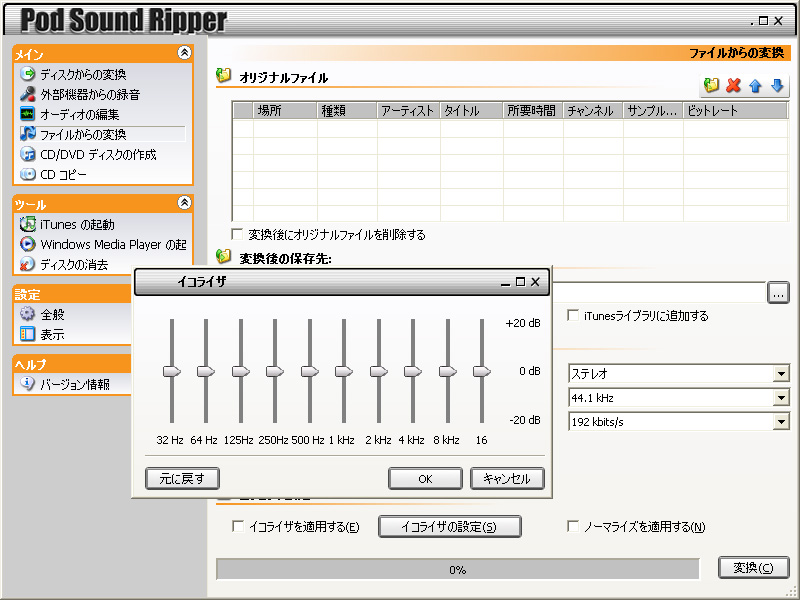Open オーディオの編集 in the sidebar

79,114
